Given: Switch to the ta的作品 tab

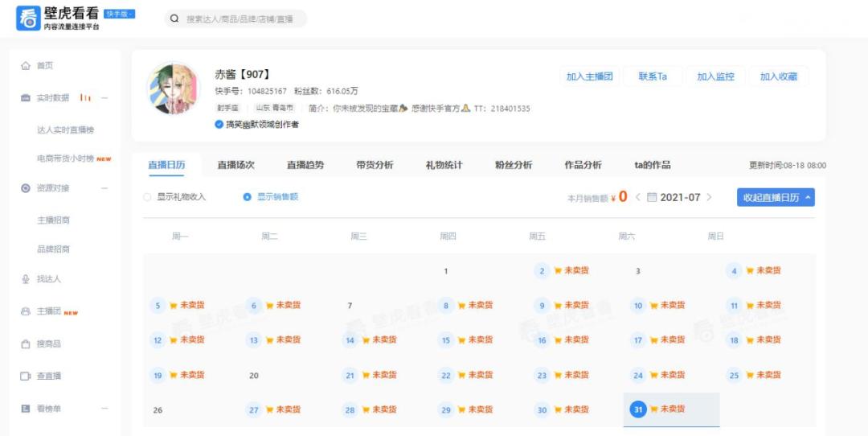Looking at the screenshot, I should [653, 165].
